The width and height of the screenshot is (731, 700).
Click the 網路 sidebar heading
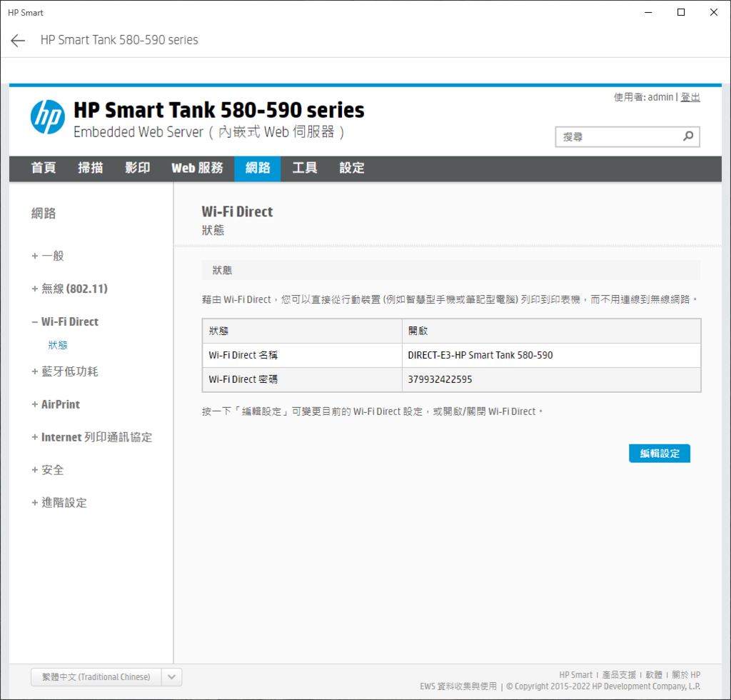44,214
